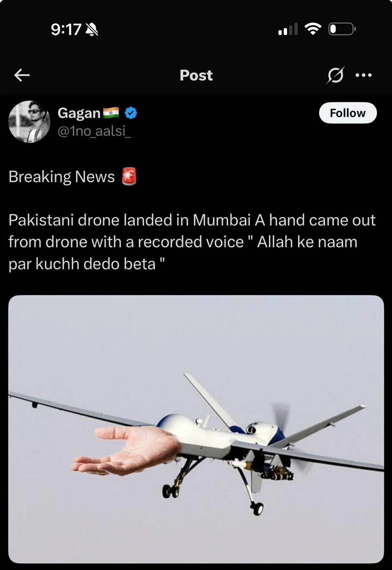Open the drone image attachment
Viewport: 392px width, 570px height.
[x=196, y=429]
